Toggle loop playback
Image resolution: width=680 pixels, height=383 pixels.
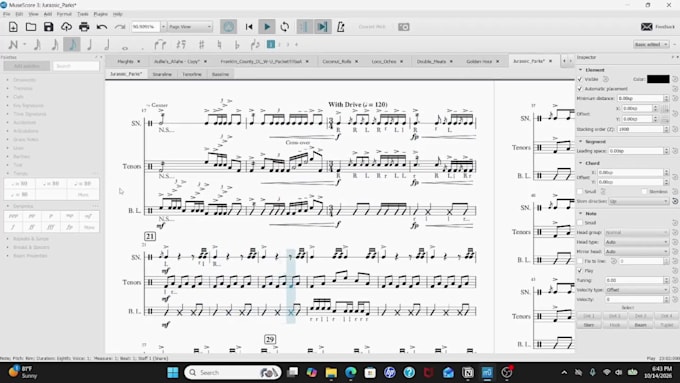tap(284, 27)
